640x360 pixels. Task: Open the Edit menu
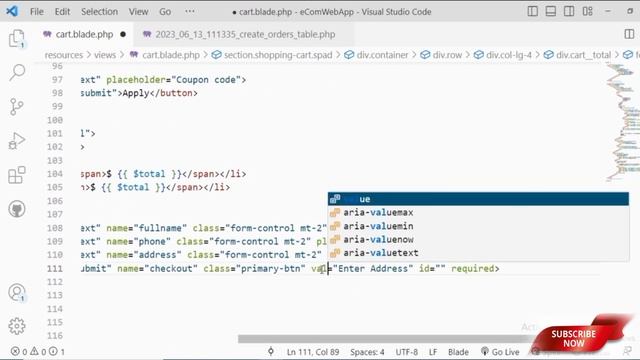(62, 12)
